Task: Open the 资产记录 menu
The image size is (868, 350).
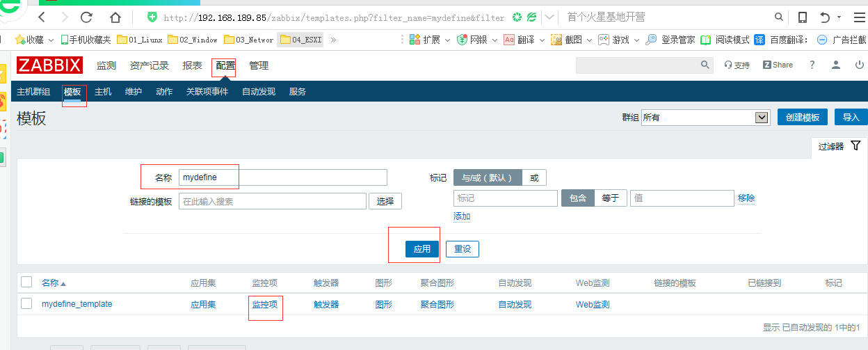Action: pos(150,65)
